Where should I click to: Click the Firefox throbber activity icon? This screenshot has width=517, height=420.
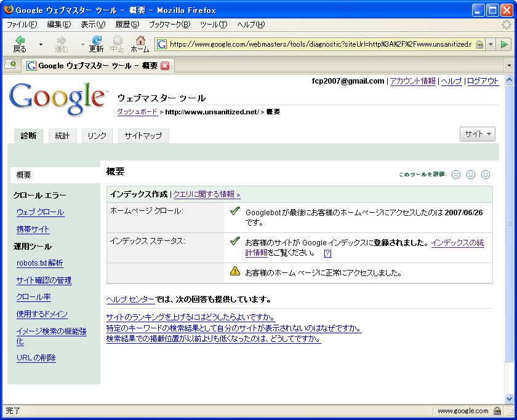click(507, 25)
